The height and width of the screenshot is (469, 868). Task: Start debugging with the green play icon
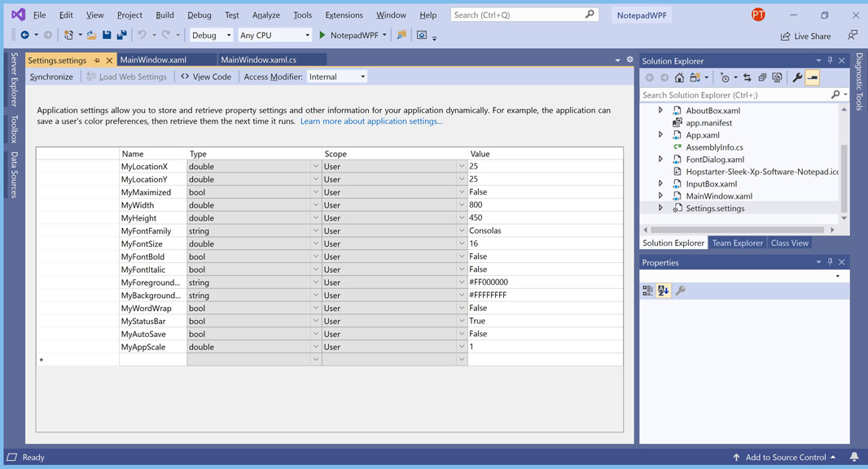click(322, 35)
